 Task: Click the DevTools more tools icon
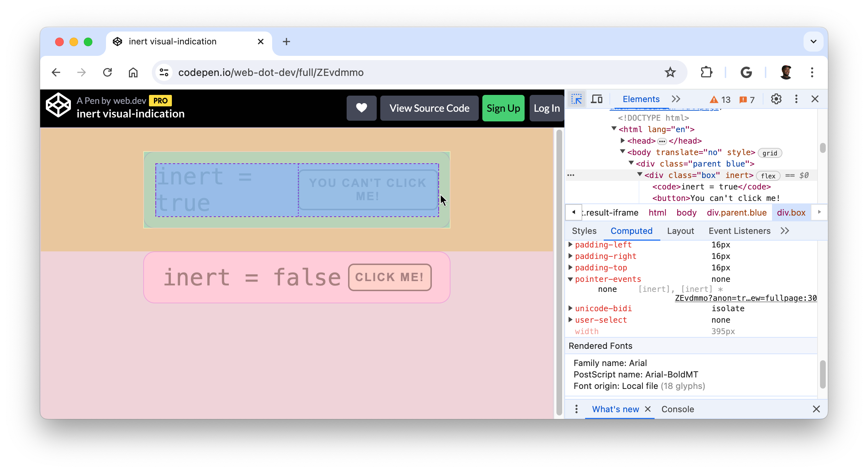tap(796, 99)
